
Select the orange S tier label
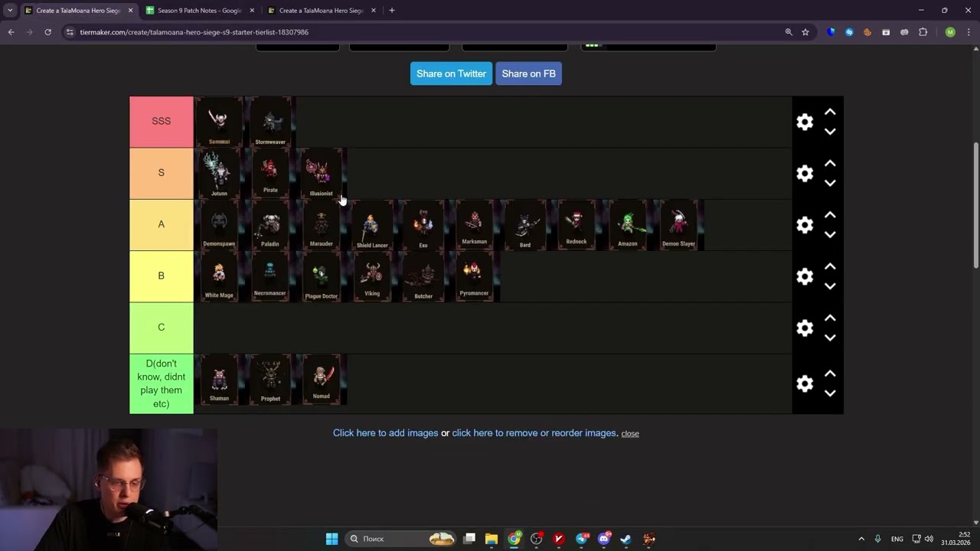(x=162, y=174)
